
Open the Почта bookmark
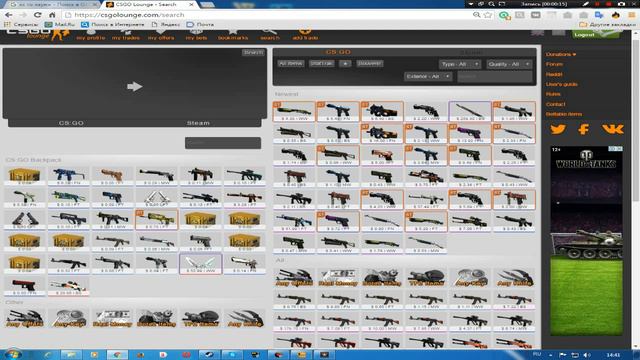(200, 24)
